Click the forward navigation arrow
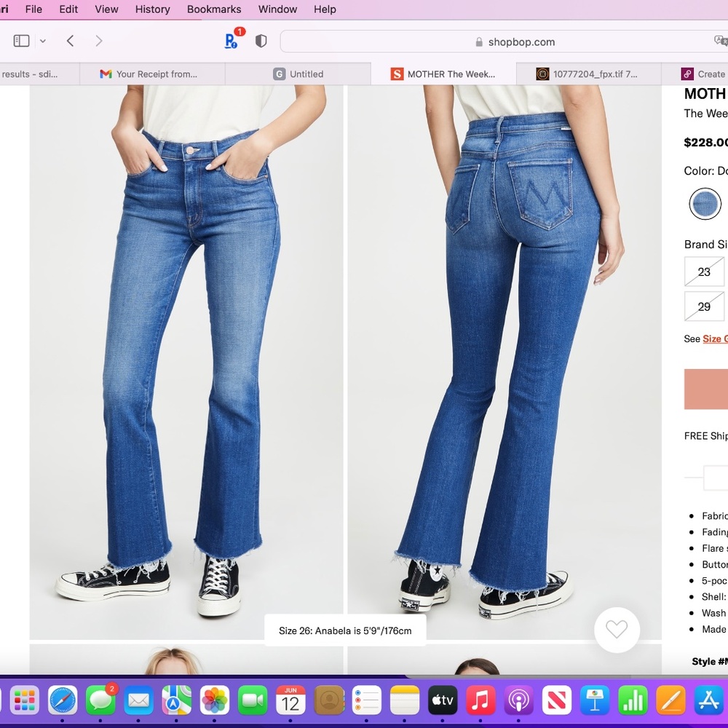This screenshot has width=728, height=728. point(99,41)
